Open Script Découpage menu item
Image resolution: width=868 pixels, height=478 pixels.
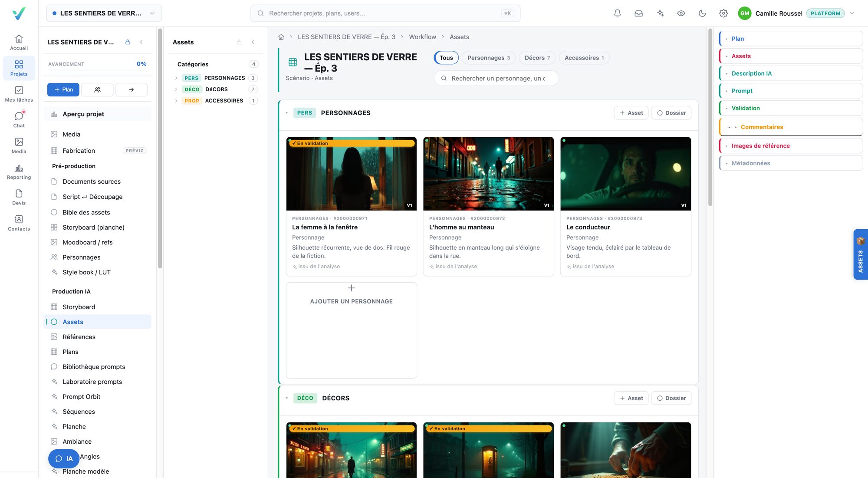97,197
